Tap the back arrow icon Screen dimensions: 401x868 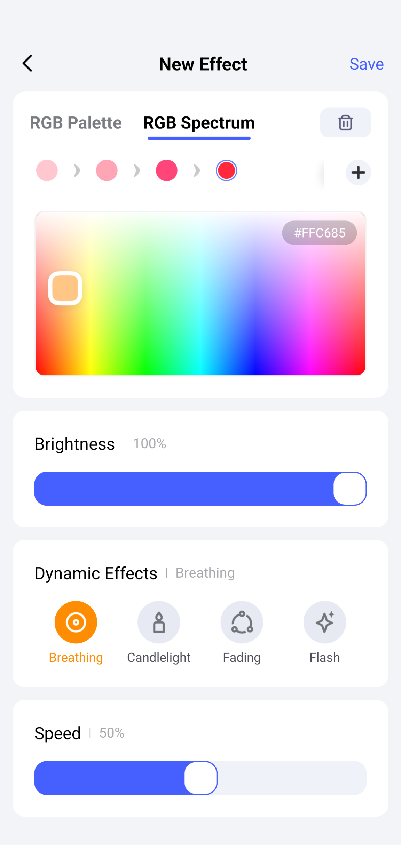pyautogui.click(x=27, y=63)
